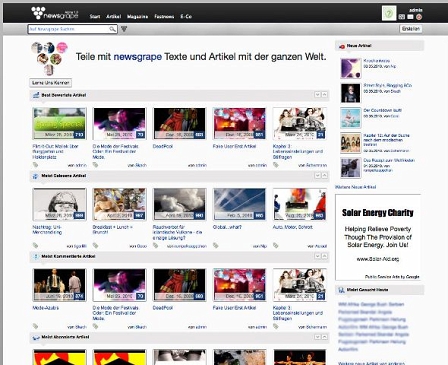
Task: Click the 'Lerne Uns Kennen' button
Action: click(x=51, y=83)
